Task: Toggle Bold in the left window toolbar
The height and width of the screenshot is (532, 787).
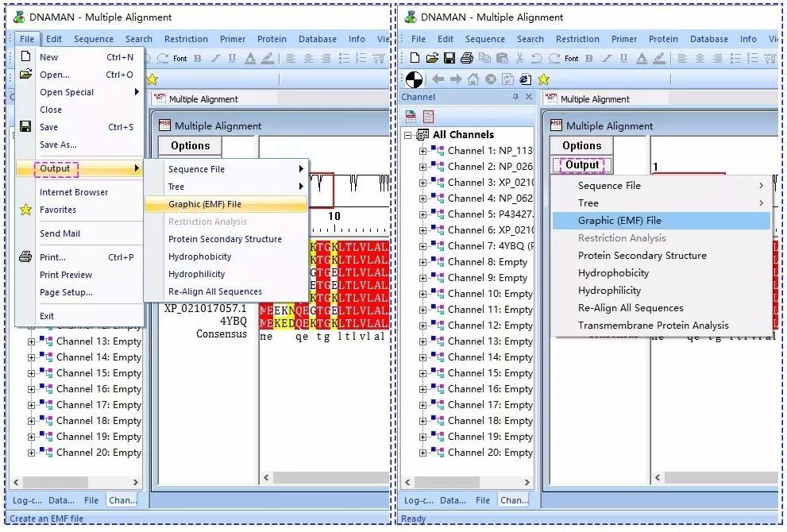Action: 198,58
